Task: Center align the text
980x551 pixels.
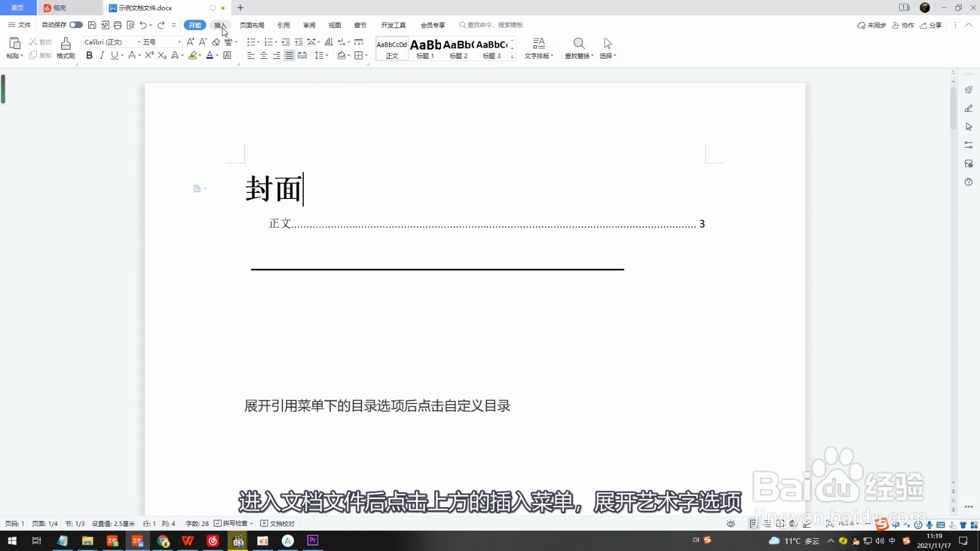Action: click(264, 55)
